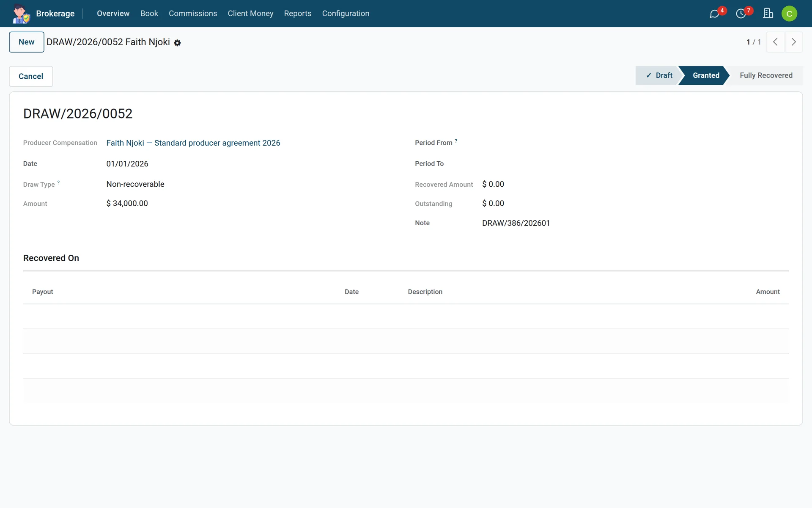Open the Commissions menu
Screen dimensions: 812x508
pos(193,14)
